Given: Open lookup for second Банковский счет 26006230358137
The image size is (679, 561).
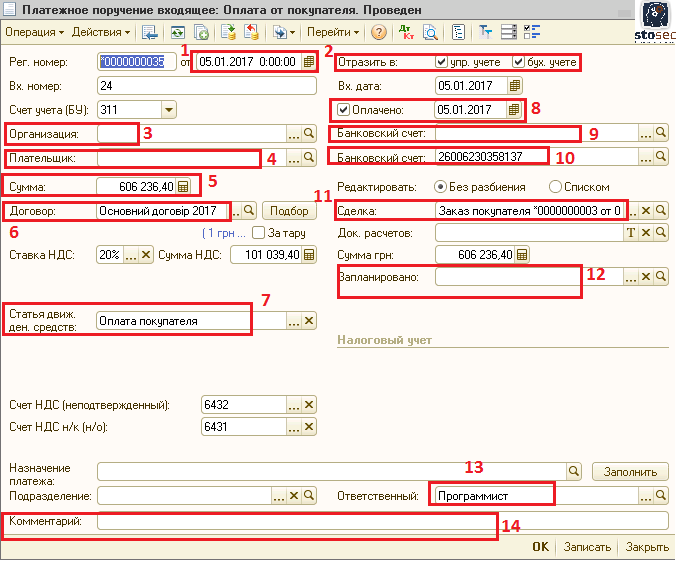Looking at the screenshot, I should [661, 157].
